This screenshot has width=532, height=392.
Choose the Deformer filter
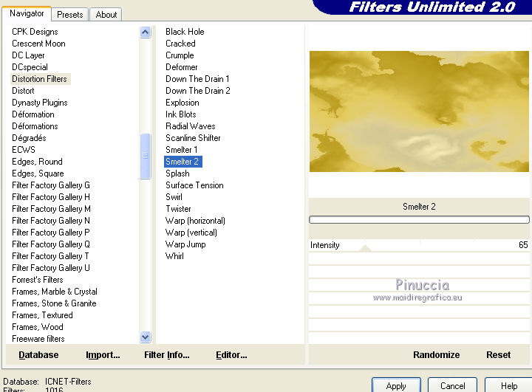pyautogui.click(x=182, y=67)
